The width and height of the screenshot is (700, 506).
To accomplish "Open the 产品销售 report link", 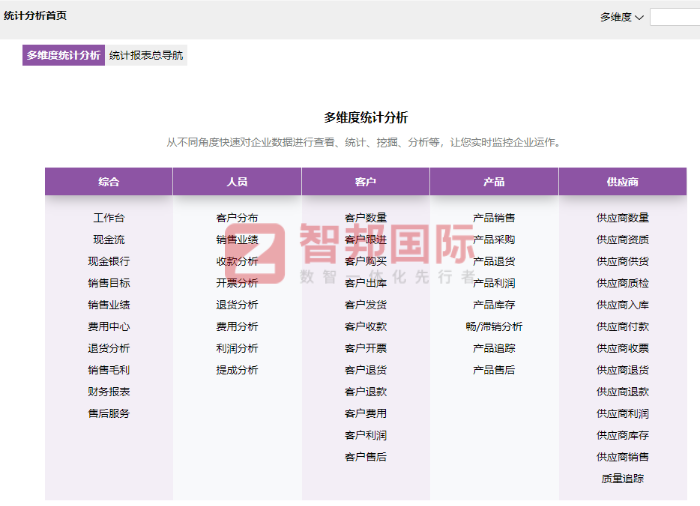I will pyautogui.click(x=494, y=218).
